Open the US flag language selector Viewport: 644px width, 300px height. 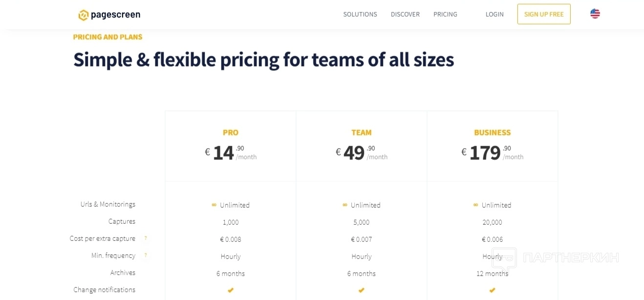(595, 14)
